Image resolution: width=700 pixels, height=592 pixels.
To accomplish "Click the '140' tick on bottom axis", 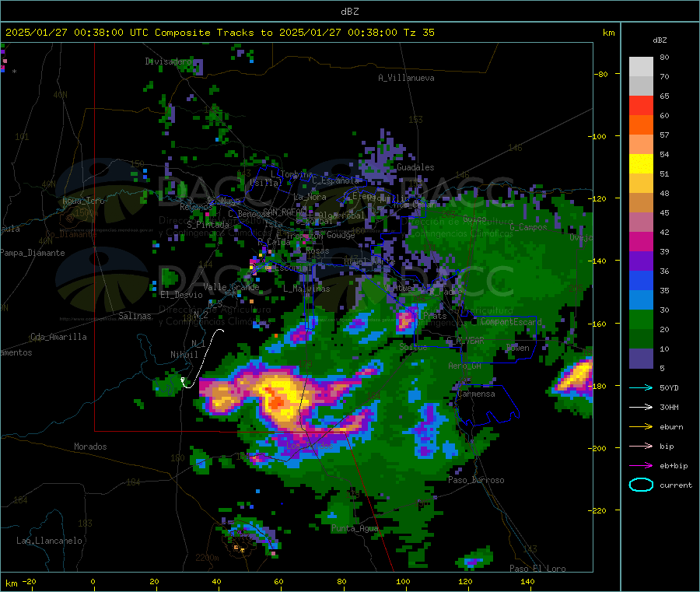I will (527, 581).
